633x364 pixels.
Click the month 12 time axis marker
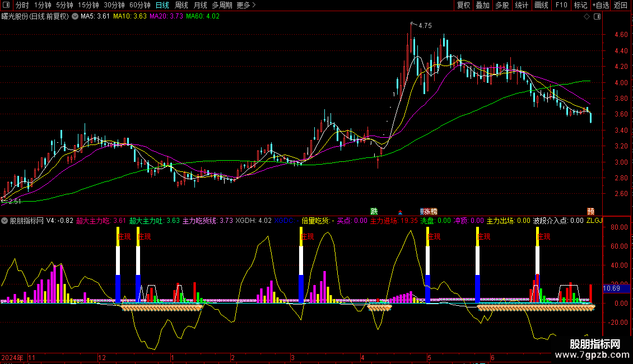point(102,358)
